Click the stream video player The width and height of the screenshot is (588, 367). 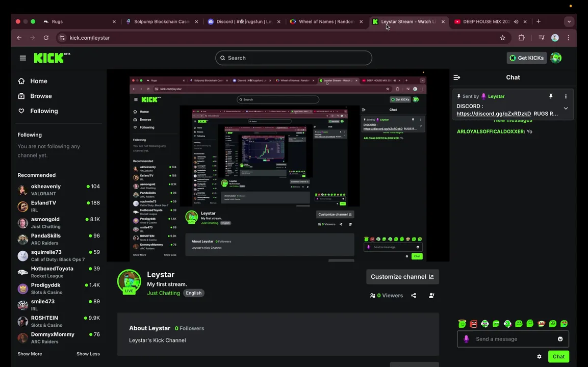(x=278, y=165)
